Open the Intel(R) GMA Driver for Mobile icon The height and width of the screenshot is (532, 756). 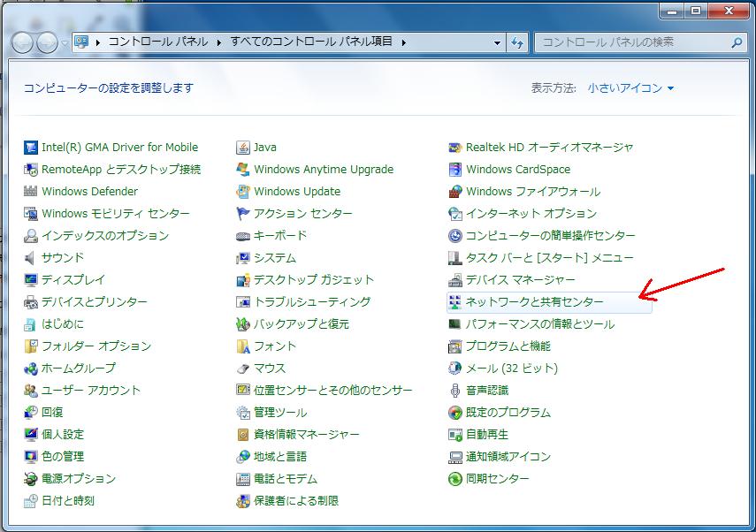coord(31,148)
